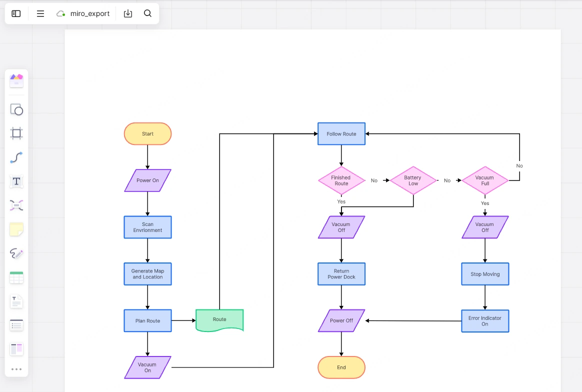The image size is (582, 392).
Task: Select the End terminator shape
Action: coord(341,367)
